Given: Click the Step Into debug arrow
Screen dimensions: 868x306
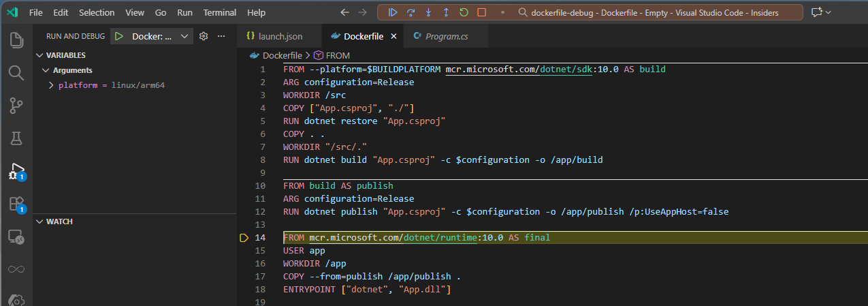Looking at the screenshot, I should 428,12.
